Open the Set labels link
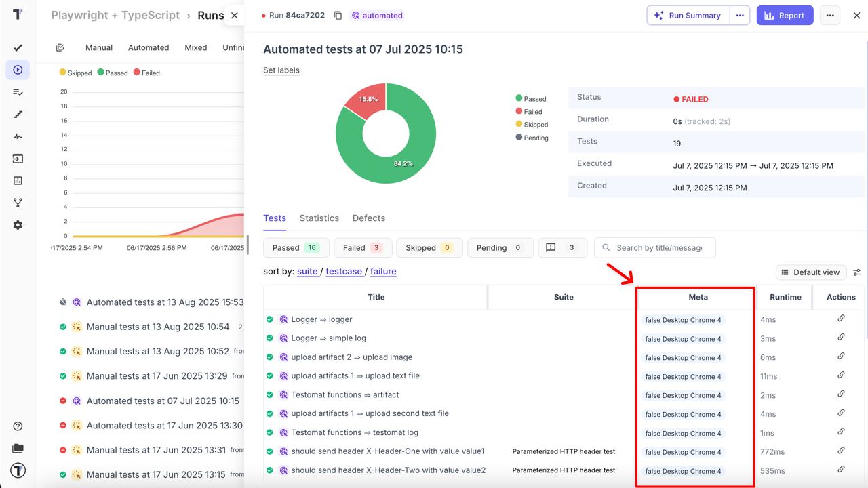This screenshot has height=488, width=868. coord(281,70)
